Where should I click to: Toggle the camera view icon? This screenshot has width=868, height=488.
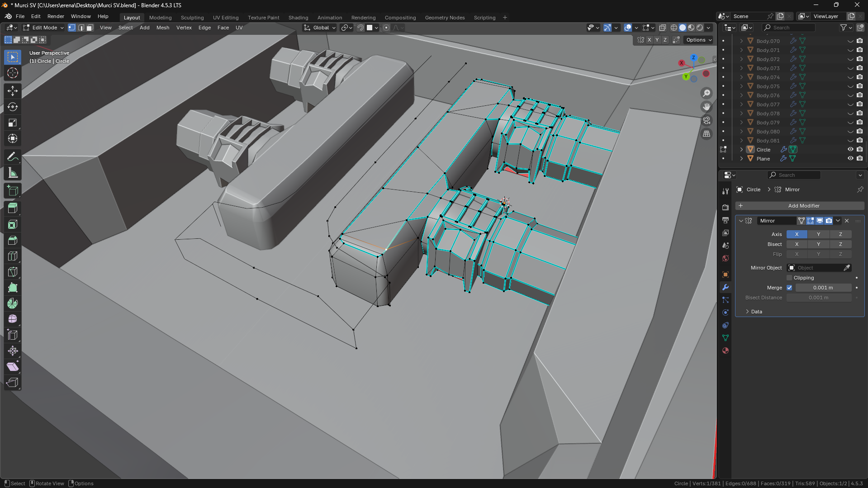pos(707,120)
